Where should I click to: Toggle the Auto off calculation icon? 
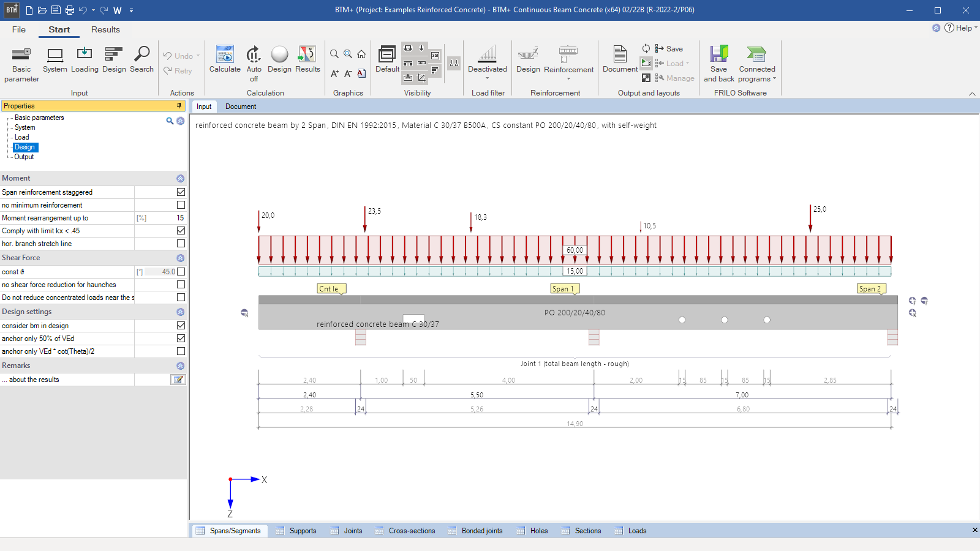(x=254, y=64)
